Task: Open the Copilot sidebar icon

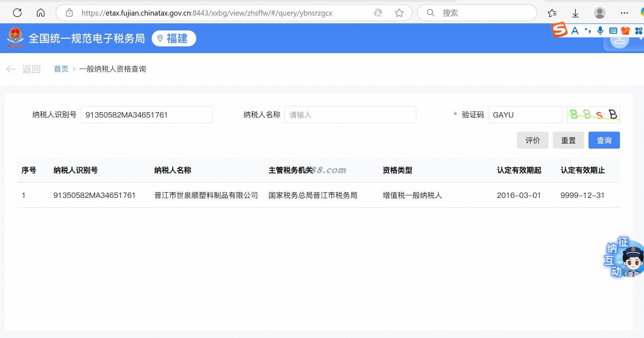Action: click(642, 13)
